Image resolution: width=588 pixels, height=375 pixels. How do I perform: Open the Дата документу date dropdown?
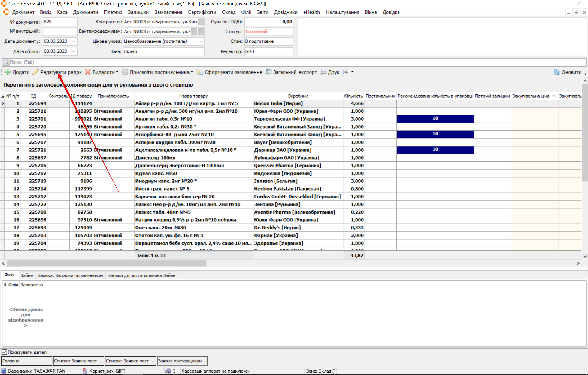pos(74,41)
